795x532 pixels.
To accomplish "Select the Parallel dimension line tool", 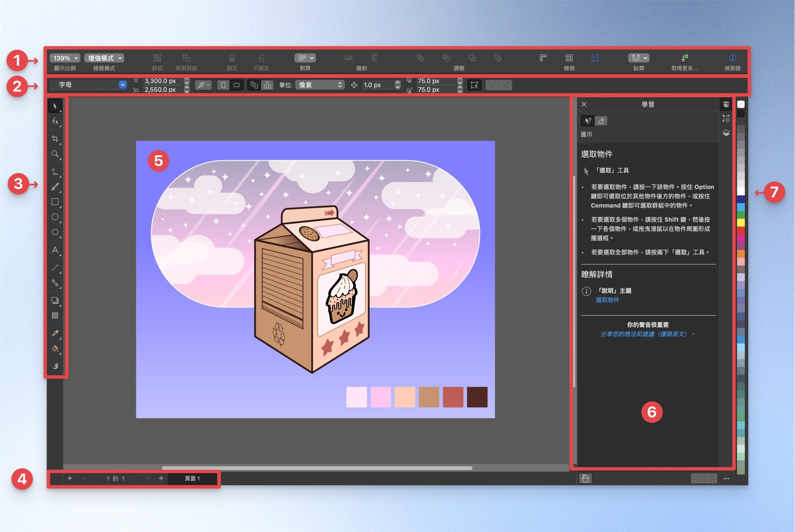I will 55,268.
